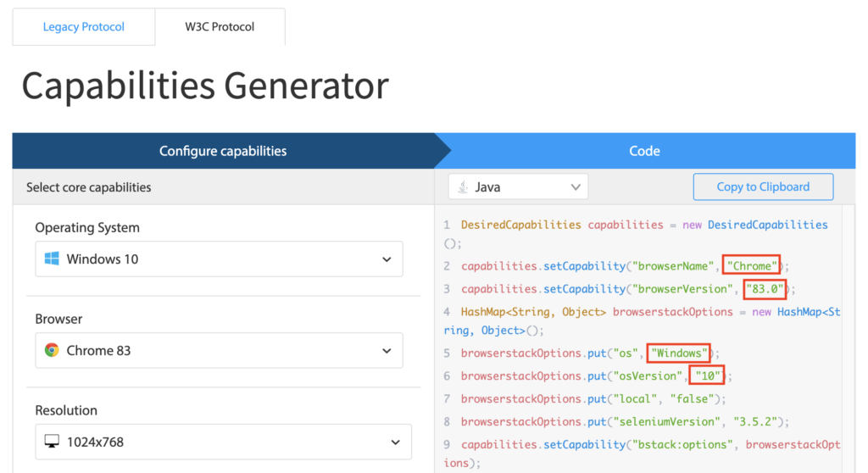868x473 pixels.
Task: Open the Resolution dropdown showing 1024x768
Action: 223,442
